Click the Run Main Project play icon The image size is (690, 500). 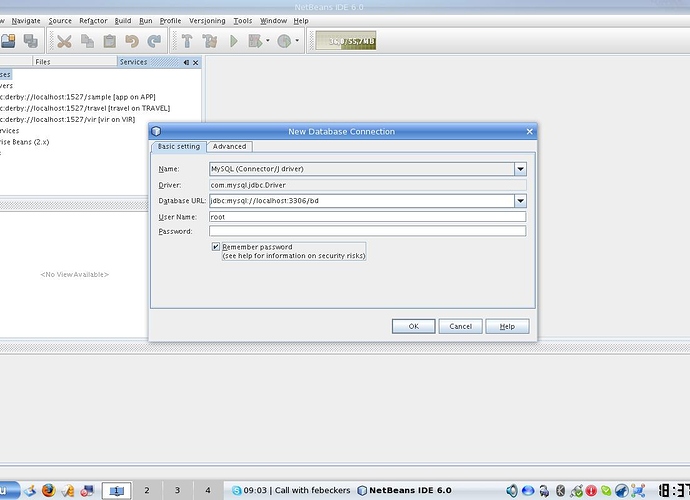pos(234,41)
